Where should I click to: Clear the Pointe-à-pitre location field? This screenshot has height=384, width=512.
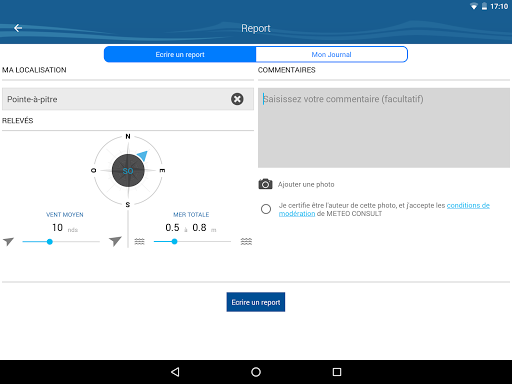[x=237, y=99]
